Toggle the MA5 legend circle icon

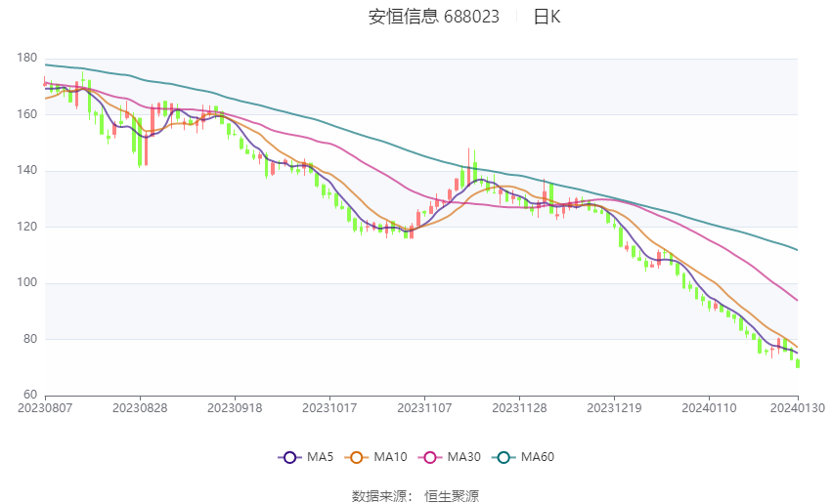(x=289, y=457)
